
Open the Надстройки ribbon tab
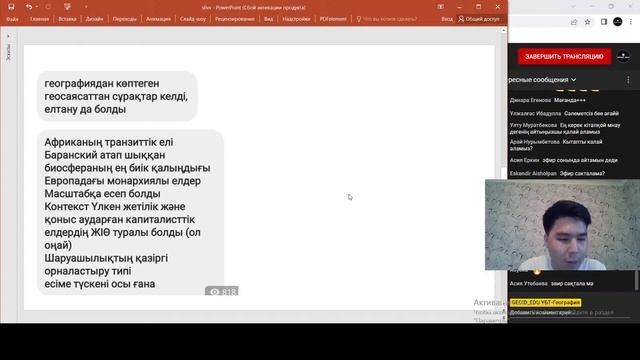[x=296, y=19]
